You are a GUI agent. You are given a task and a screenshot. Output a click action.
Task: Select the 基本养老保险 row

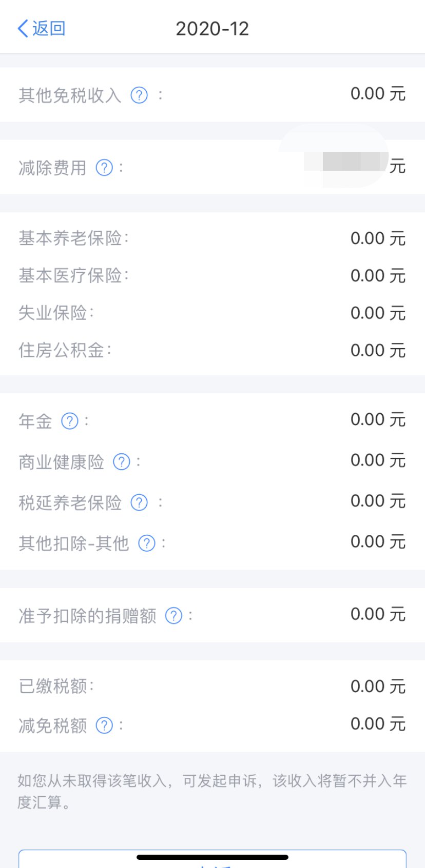[212, 238]
